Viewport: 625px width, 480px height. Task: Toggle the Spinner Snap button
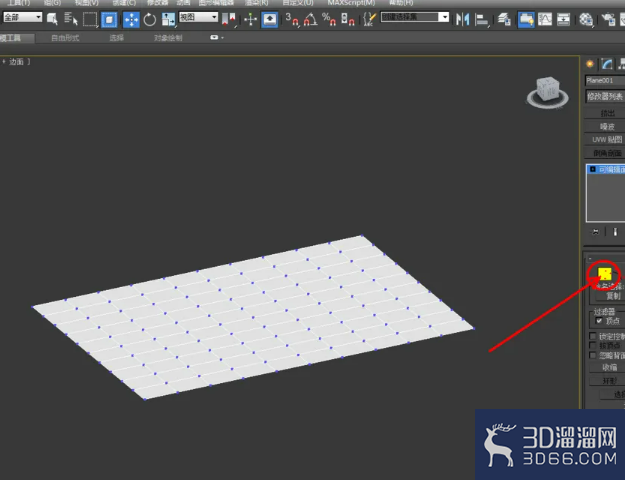pyautogui.click(x=348, y=19)
